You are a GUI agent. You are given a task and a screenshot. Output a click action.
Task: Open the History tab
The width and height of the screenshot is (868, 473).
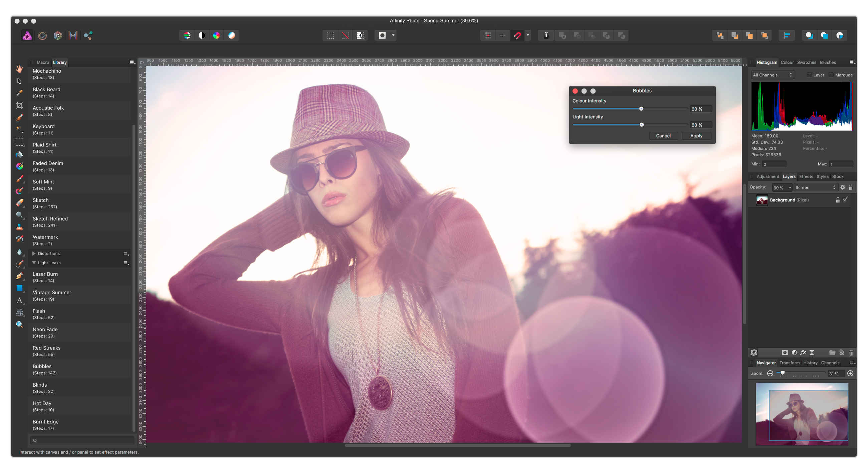(x=810, y=363)
